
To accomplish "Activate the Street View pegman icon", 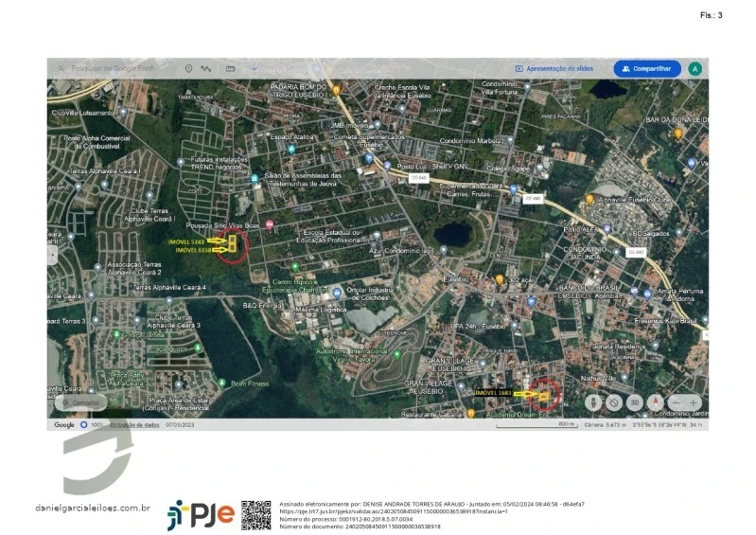I will click(x=593, y=402).
